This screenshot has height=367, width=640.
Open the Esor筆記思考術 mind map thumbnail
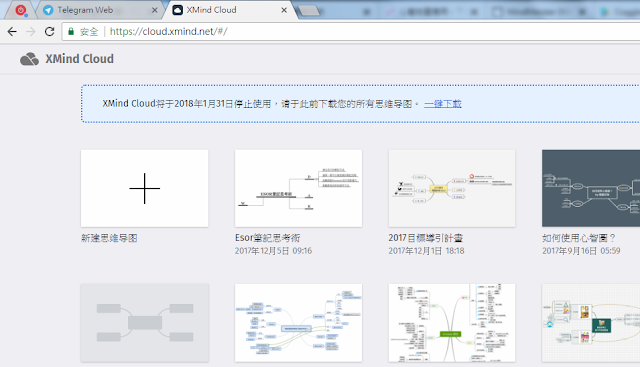[298, 188]
